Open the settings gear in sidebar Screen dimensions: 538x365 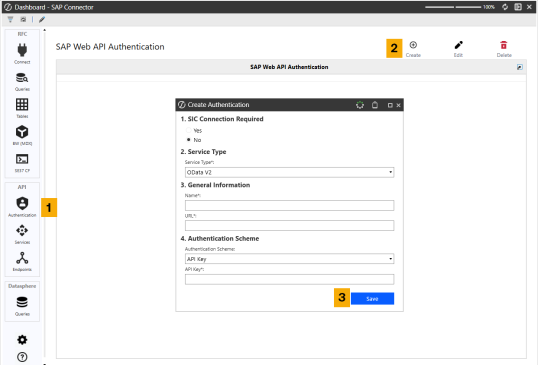click(x=22, y=340)
